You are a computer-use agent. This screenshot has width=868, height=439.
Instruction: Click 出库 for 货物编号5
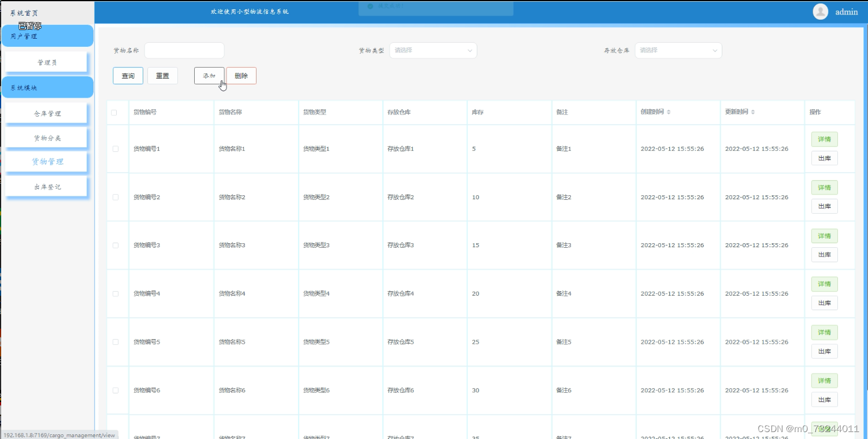[824, 351]
